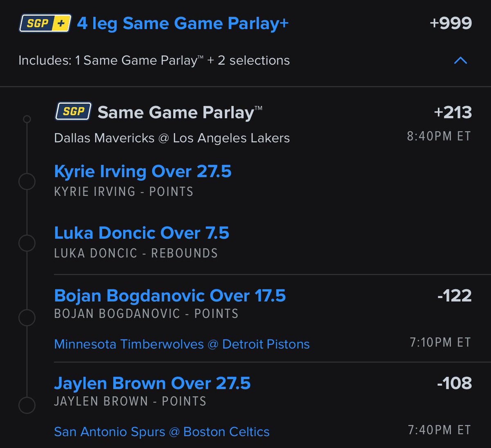Select the Kyrie Irving leg status circle
This screenshot has width=491, height=448.
[x=27, y=181]
